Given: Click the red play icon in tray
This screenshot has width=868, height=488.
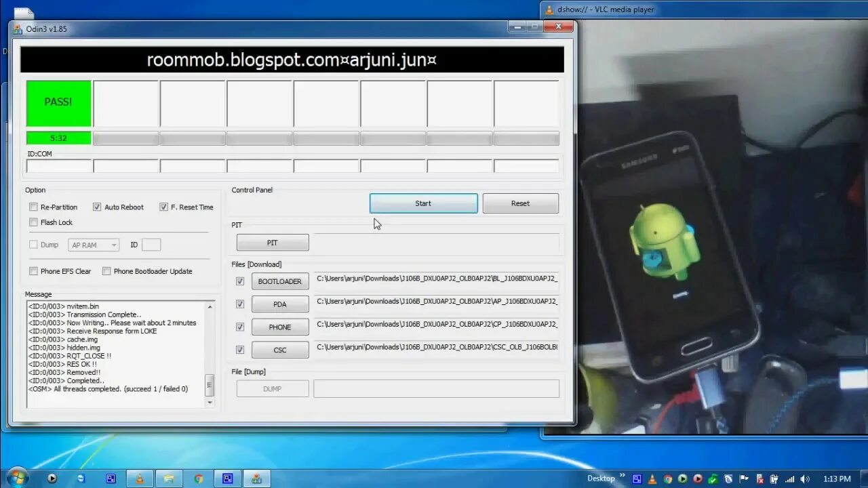Looking at the screenshot, I should point(698,479).
